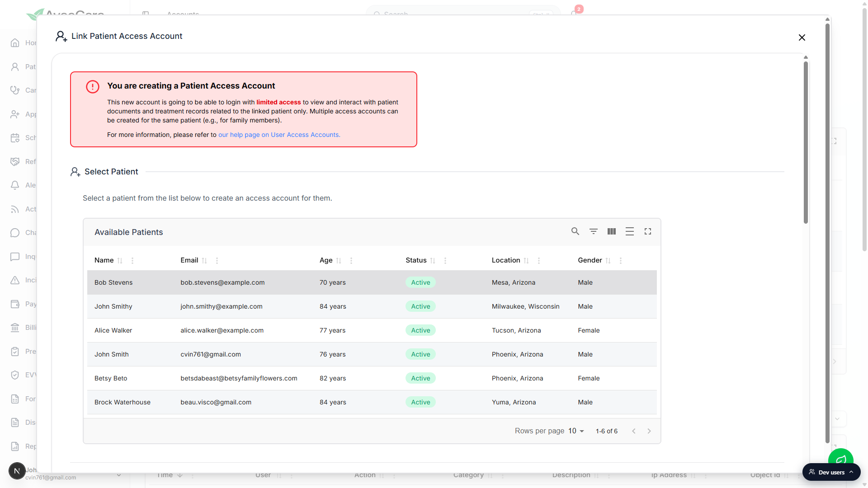Open Gender column actions menu

(621, 261)
